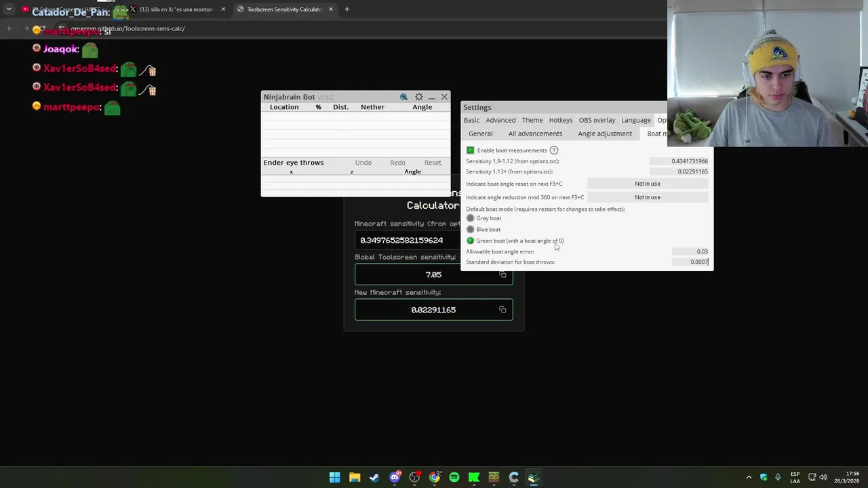Edit Standard deviation for boat throws field

[690, 262]
